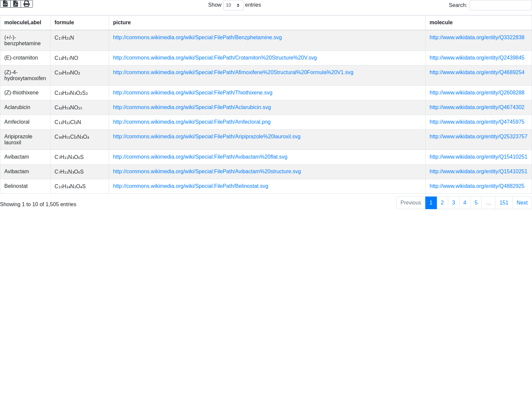Screen dimensions: 532x399
Task: Open Wikidata entity Q4745975 link
Action: tap(477, 122)
